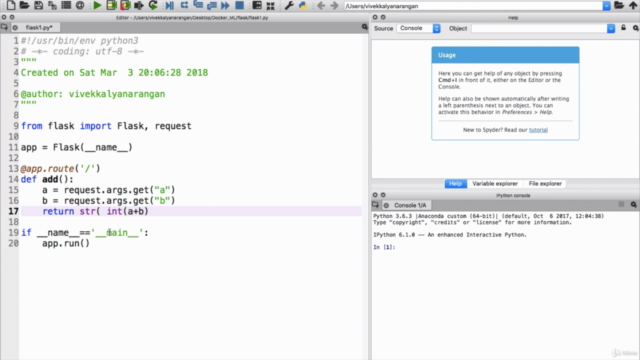The image size is (640, 360).
Task: Open Preferences via wrench icon
Action: pos(289,5)
